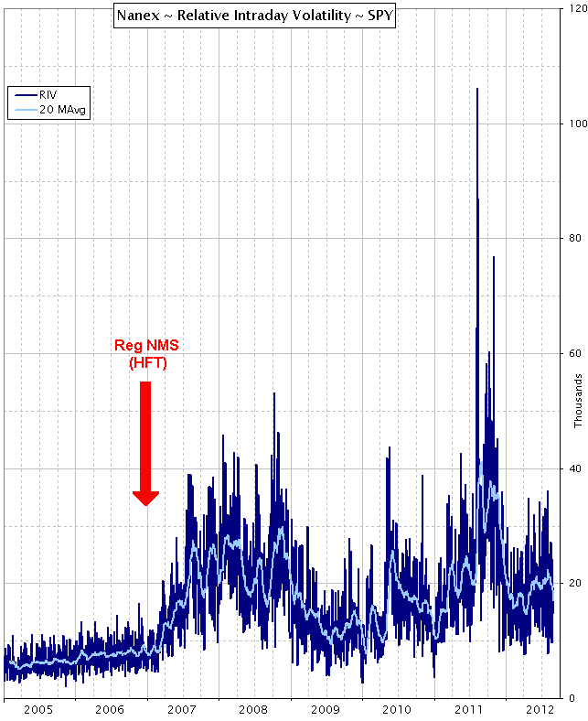The width and height of the screenshot is (588, 721).
Task: Click the chart title 'Nanex ~ Relative Intraday Volatility ~ SPY'
Action: click(255, 16)
